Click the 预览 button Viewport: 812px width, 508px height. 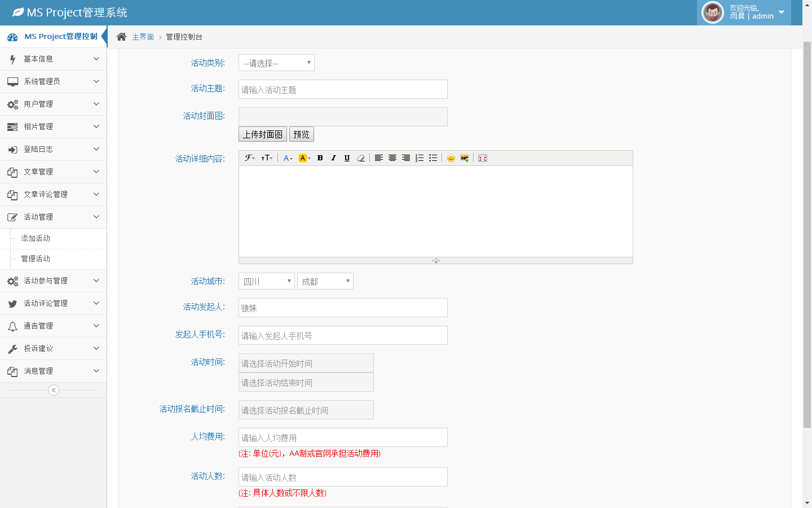301,134
